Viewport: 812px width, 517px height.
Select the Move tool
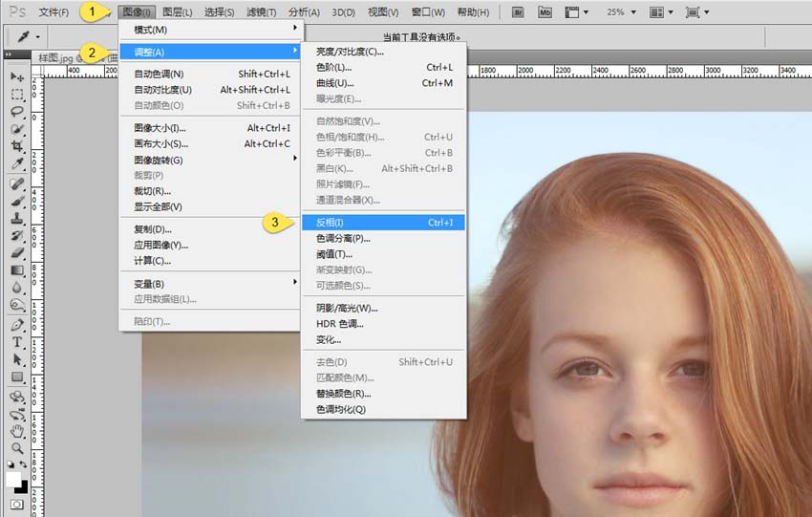coord(17,76)
